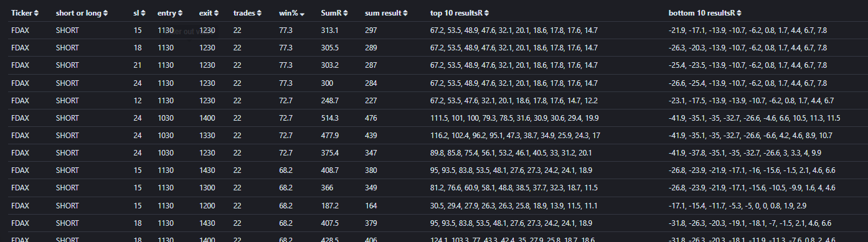Click the sum result cell 380
Image resolution: width=868 pixels, height=242 pixels.
pyautogui.click(x=371, y=170)
